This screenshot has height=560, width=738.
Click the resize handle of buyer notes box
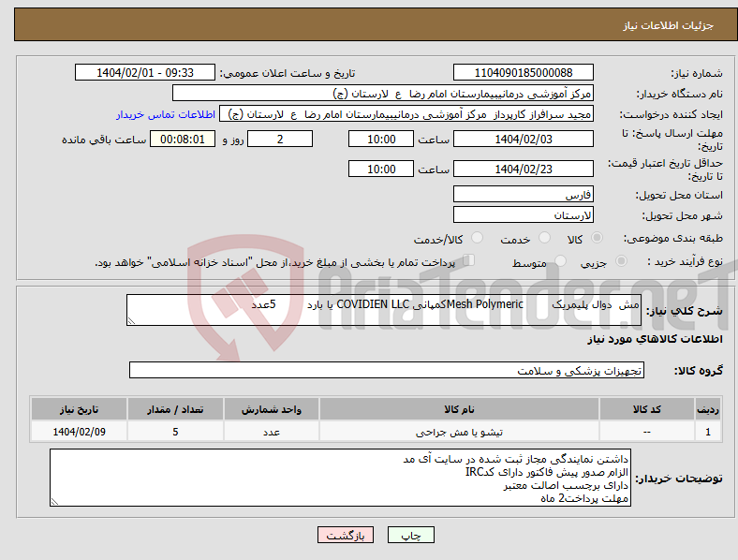tap(54, 502)
